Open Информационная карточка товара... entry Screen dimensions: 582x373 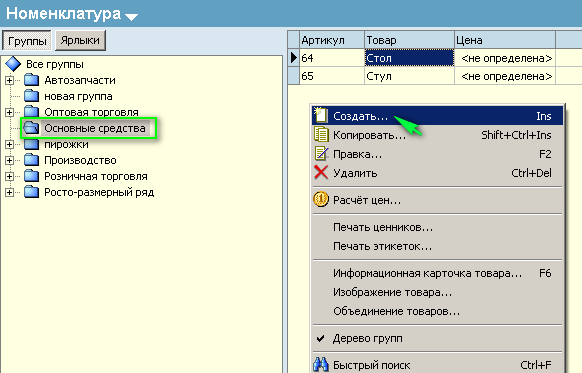pos(437,273)
